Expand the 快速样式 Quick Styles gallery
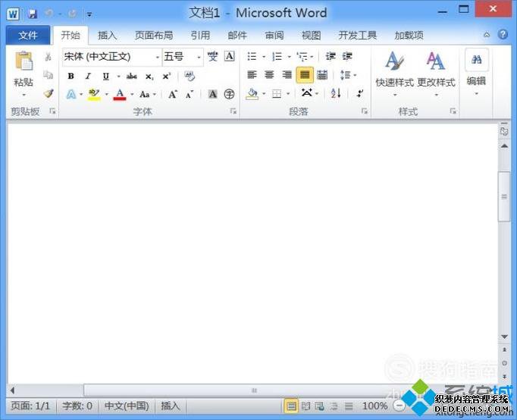The image size is (517, 420). (x=395, y=96)
